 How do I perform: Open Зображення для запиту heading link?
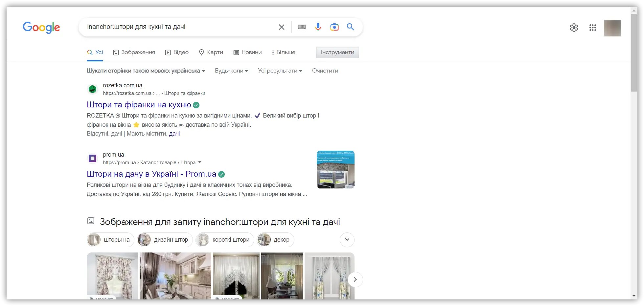pos(220,222)
